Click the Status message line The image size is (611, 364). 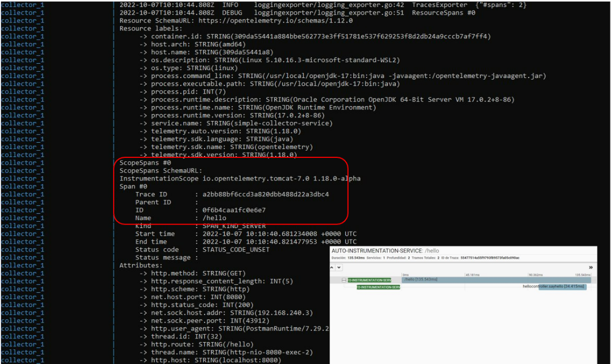pos(167,258)
